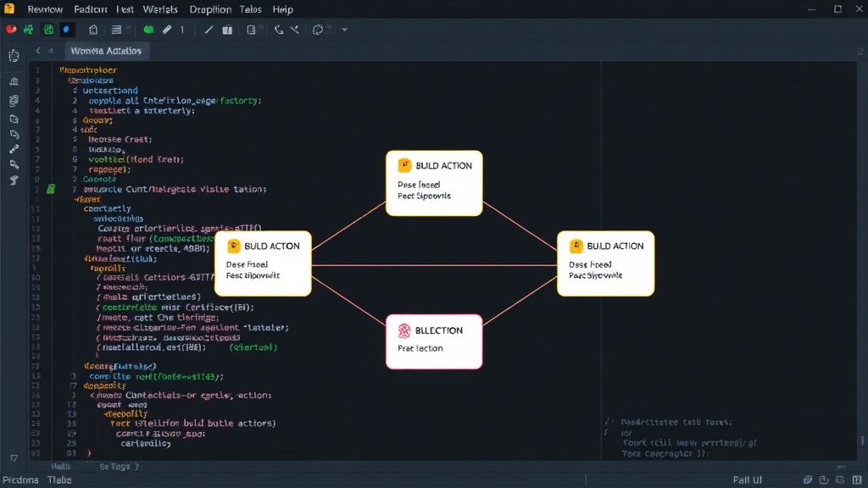
Task: Select the pencil edit tool in toolbar
Action: [x=167, y=30]
